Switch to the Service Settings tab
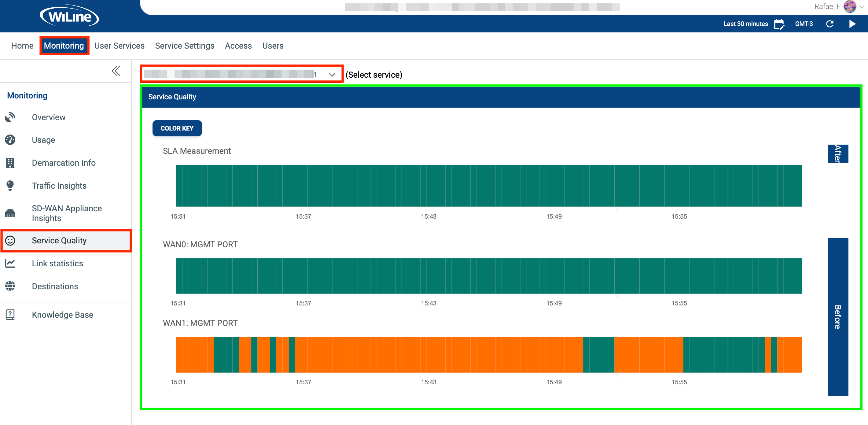This screenshot has width=868, height=425. pyautogui.click(x=184, y=46)
